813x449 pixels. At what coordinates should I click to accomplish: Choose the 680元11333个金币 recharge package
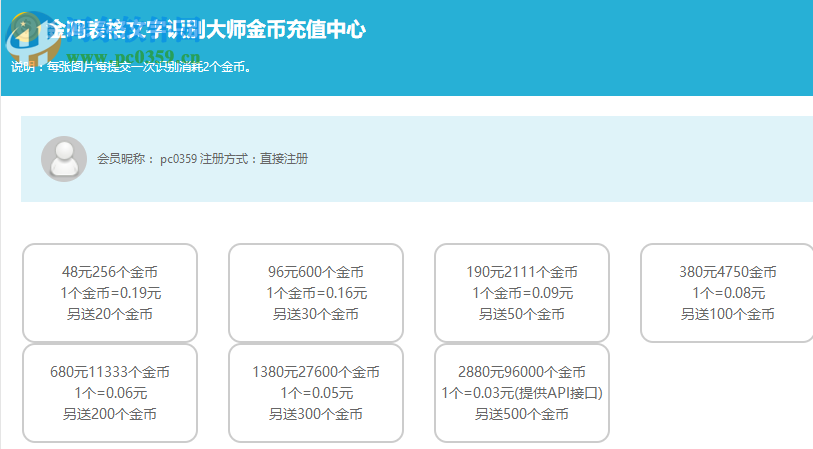(110, 393)
